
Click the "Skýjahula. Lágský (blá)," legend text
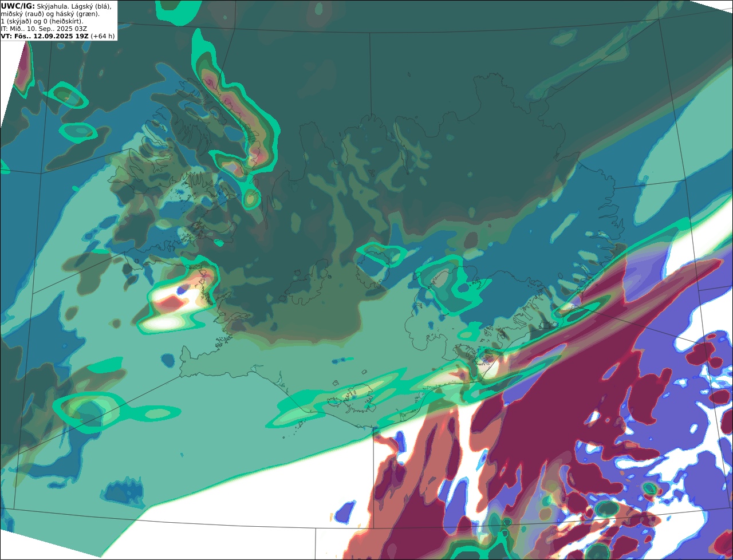click(x=74, y=6)
